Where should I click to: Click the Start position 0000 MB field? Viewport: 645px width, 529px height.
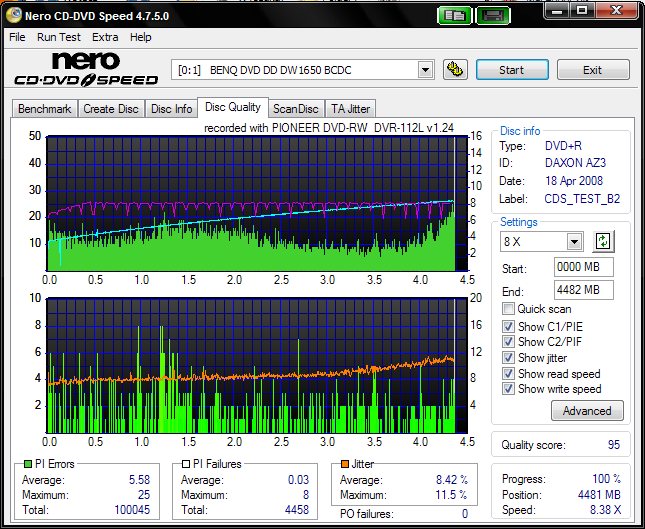pos(584,267)
